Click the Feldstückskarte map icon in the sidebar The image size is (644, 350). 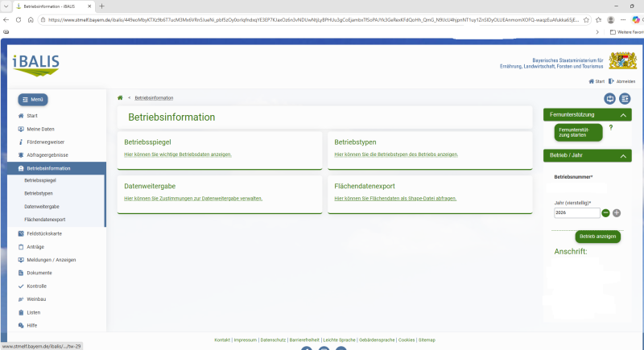21,233
